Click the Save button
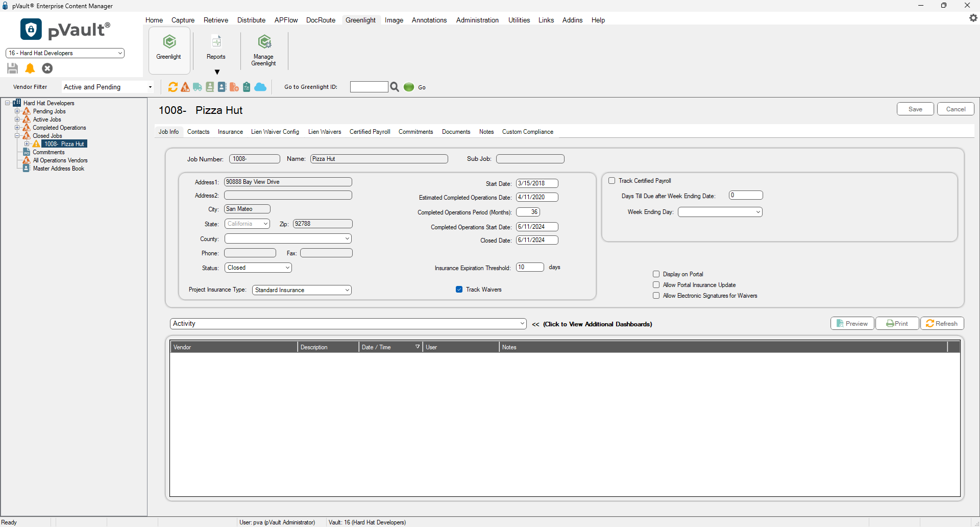Image resolution: width=980 pixels, height=527 pixels. (915, 109)
